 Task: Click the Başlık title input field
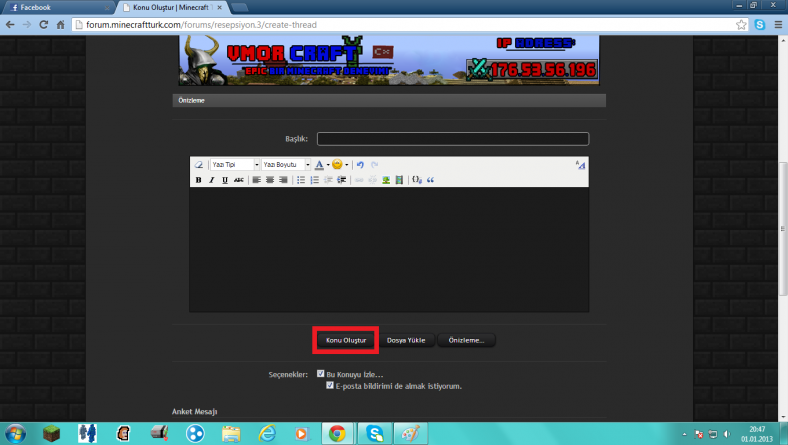coord(453,139)
